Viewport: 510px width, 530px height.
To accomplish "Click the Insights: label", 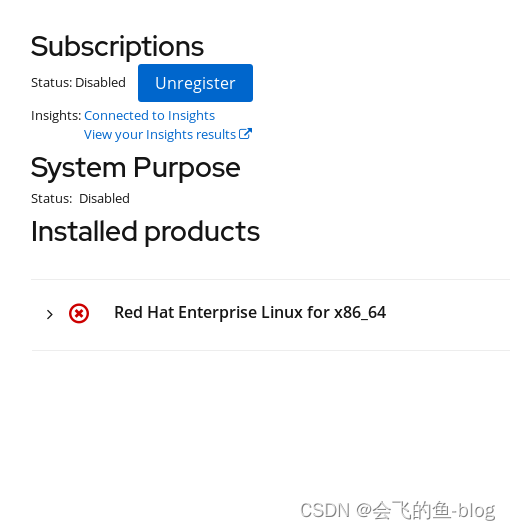I will (x=56, y=116).
